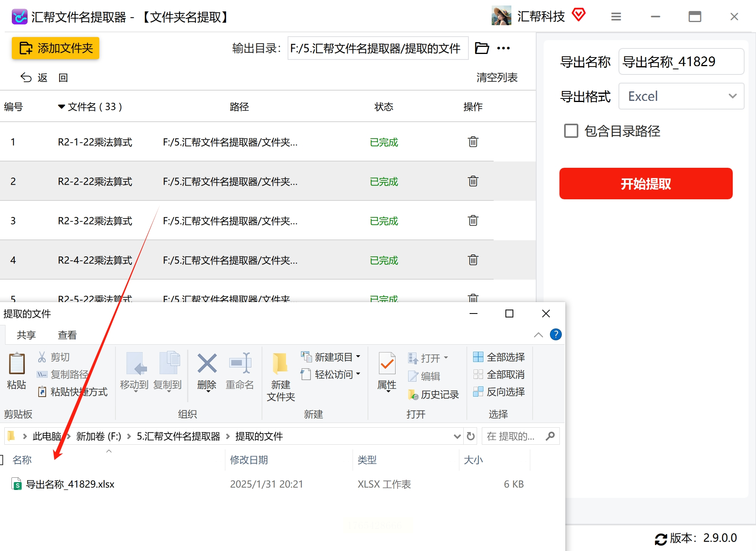The height and width of the screenshot is (551, 756).
Task: Enable the 包含目录路径 checkbox
Action: pos(571,131)
